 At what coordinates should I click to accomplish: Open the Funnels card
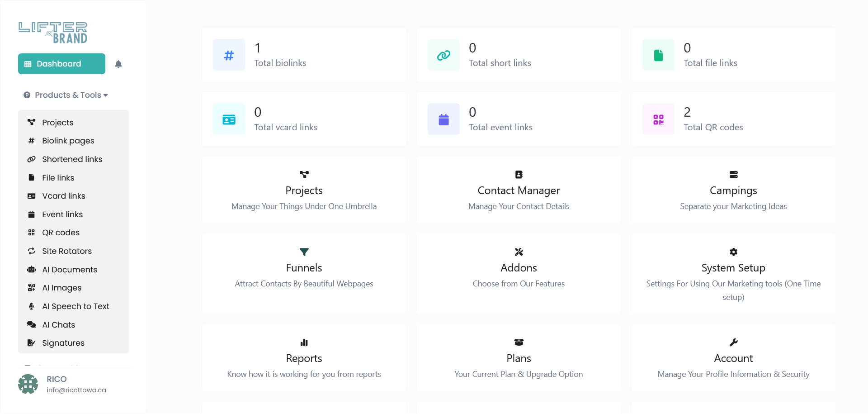304,268
